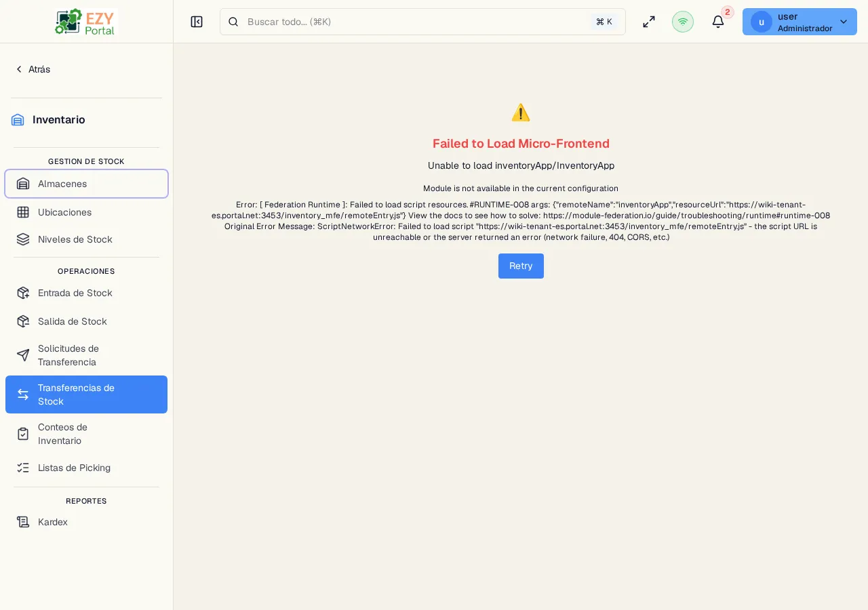The width and height of the screenshot is (868, 610).
Task: Open Listas de Picking menu item
Action: [x=86, y=468]
